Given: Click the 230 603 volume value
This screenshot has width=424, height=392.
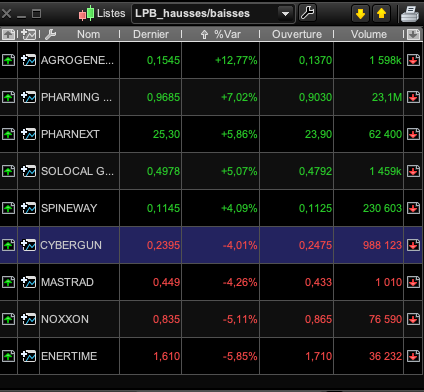Looking at the screenshot, I should coord(382,208).
